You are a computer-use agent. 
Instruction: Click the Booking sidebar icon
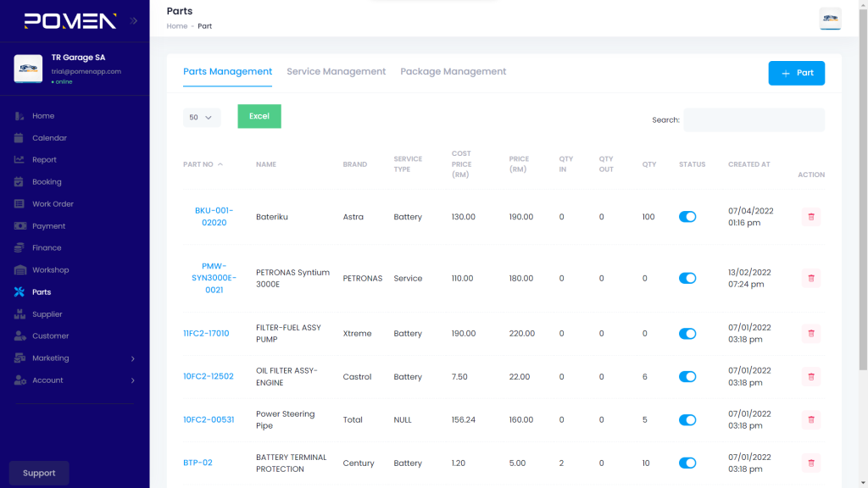click(x=19, y=181)
